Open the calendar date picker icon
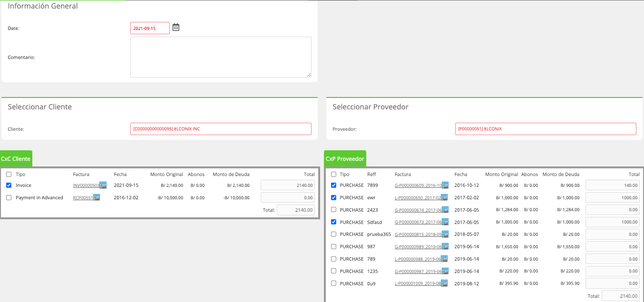 176,28
